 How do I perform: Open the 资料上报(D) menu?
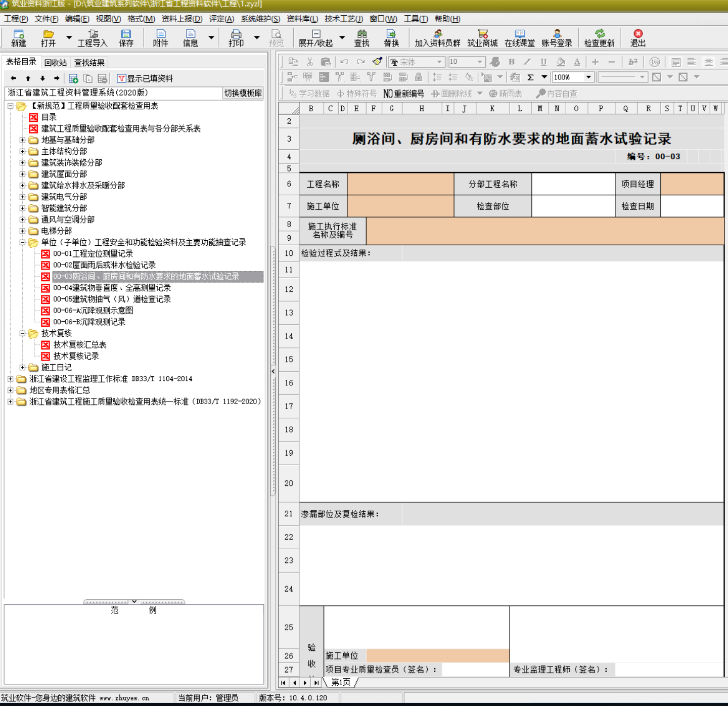pyautogui.click(x=182, y=19)
